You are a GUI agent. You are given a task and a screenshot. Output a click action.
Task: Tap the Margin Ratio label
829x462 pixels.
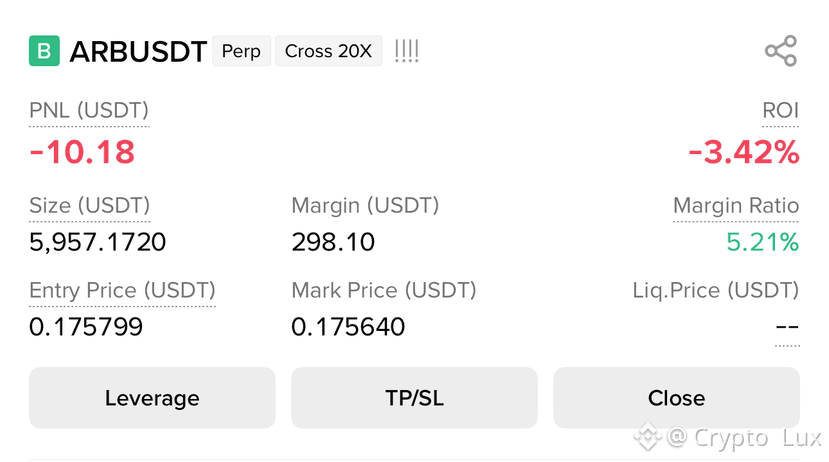pyautogui.click(x=735, y=206)
